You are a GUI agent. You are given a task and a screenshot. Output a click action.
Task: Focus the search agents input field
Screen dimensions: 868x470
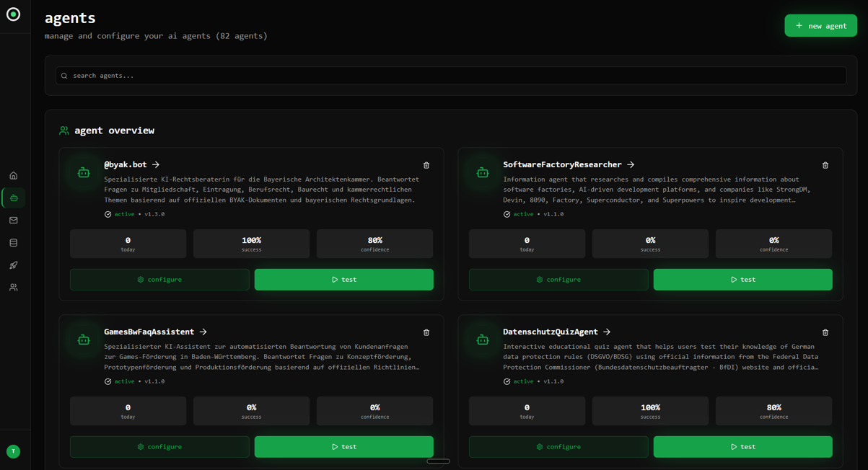[x=451, y=76]
